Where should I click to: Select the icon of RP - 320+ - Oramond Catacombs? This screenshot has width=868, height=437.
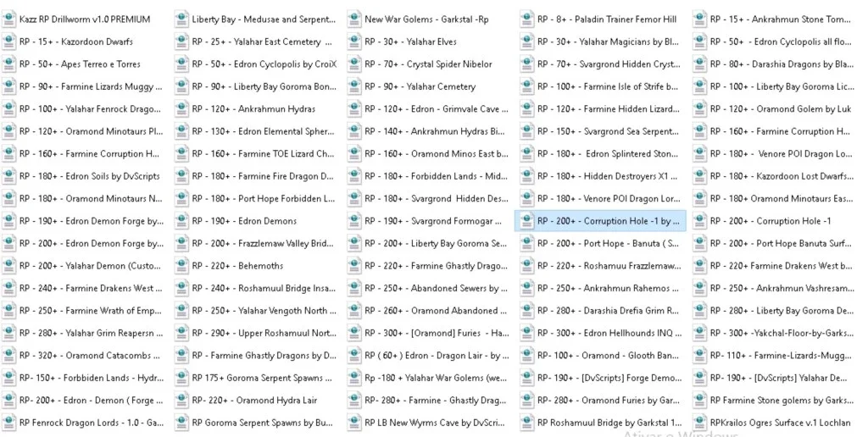[8, 356]
